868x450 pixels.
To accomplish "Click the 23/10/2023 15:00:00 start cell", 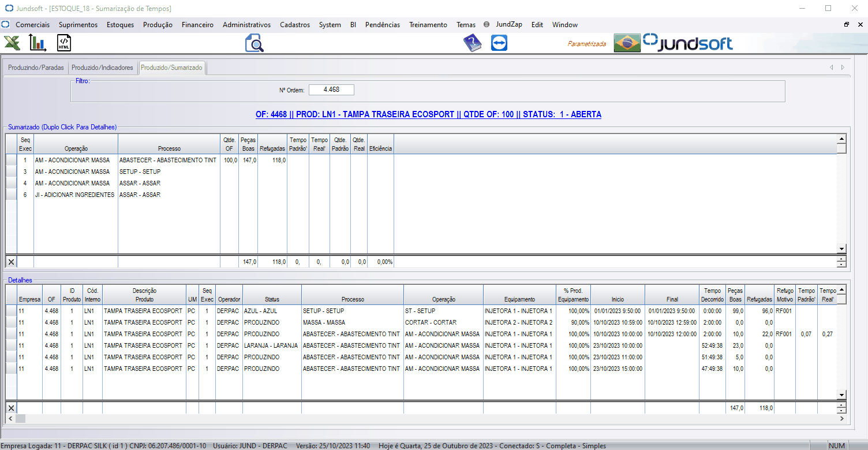I will 617,369.
